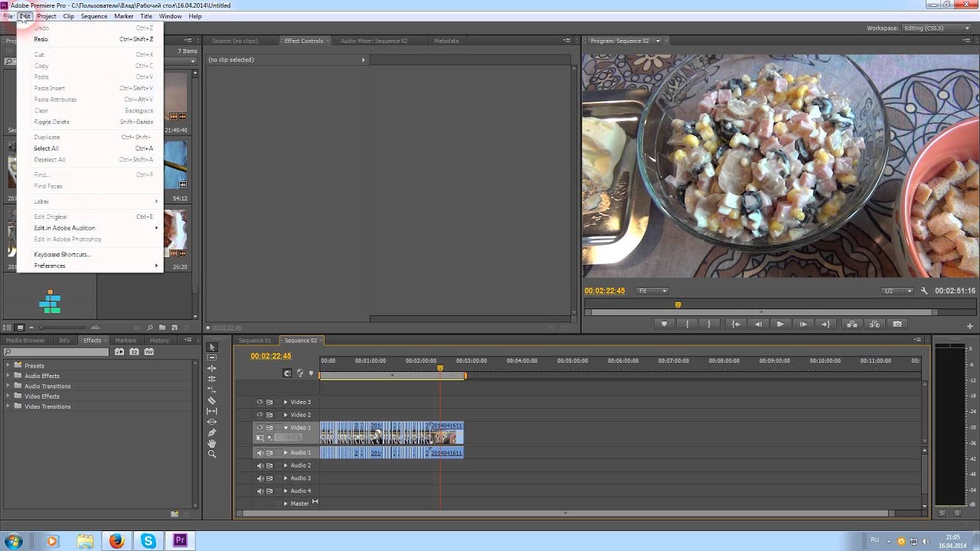Mute the Audio 2 track
Screen dimensions: 980x551
point(260,465)
